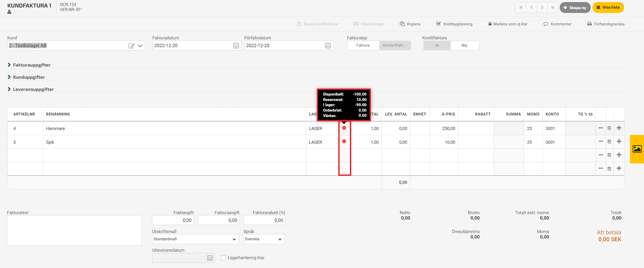Click the customer edit pencil icon
644x268 pixels.
(x=131, y=46)
